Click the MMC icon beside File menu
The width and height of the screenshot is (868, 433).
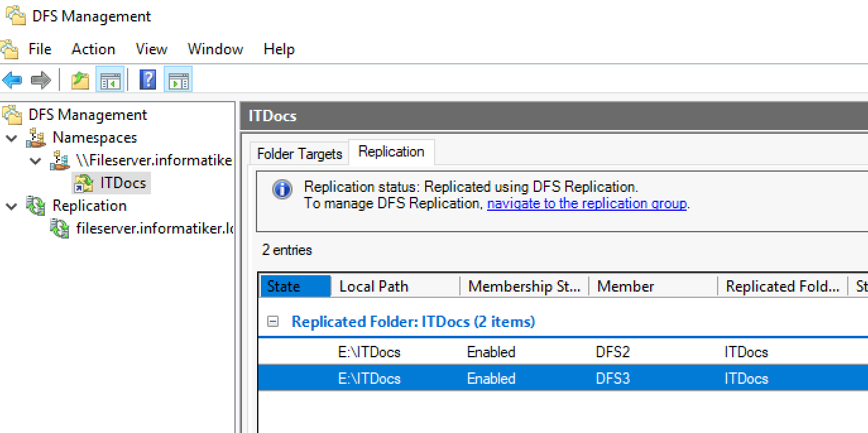point(10,49)
